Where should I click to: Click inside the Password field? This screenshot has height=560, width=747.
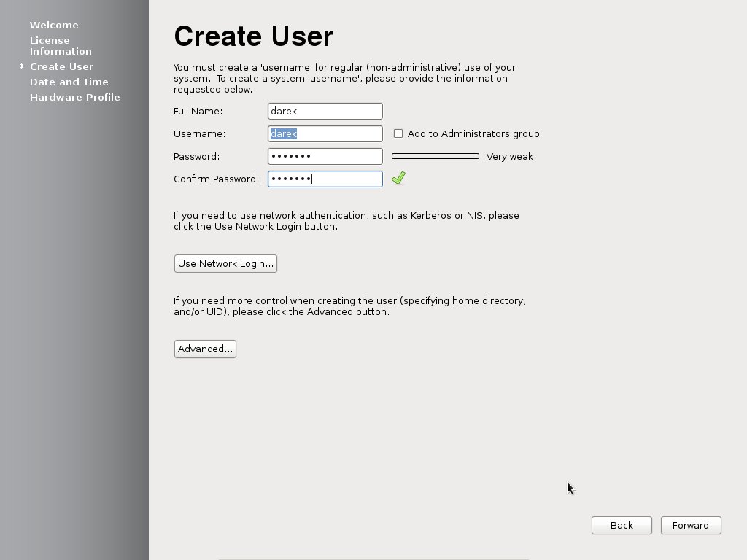click(325, 156)
